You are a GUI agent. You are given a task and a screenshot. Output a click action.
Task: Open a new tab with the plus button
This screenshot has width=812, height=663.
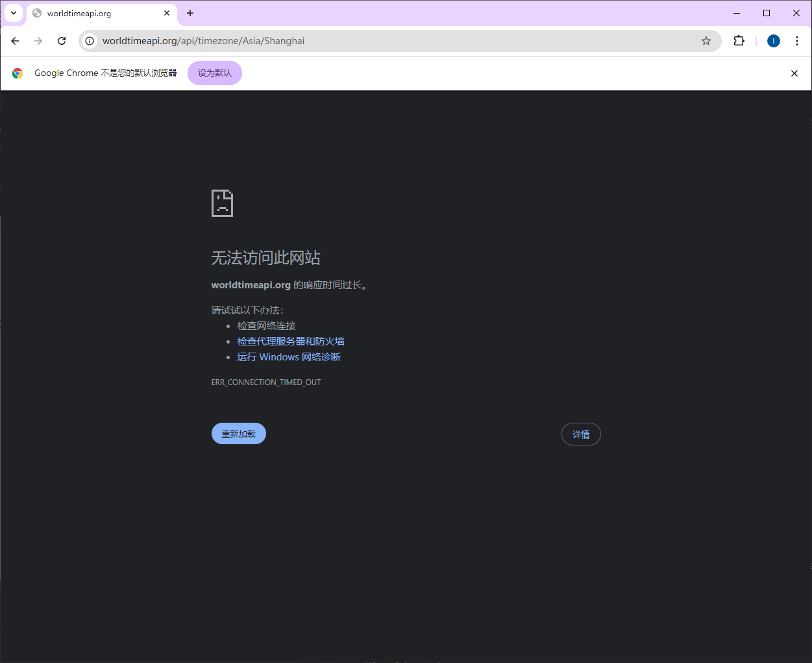(x=190, y=13)
